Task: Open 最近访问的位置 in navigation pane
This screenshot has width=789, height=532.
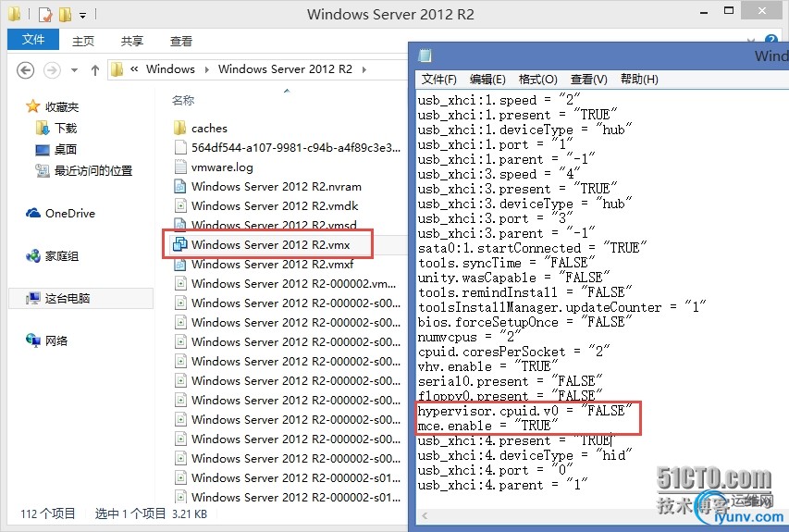Action: click(x=93, y=170)
